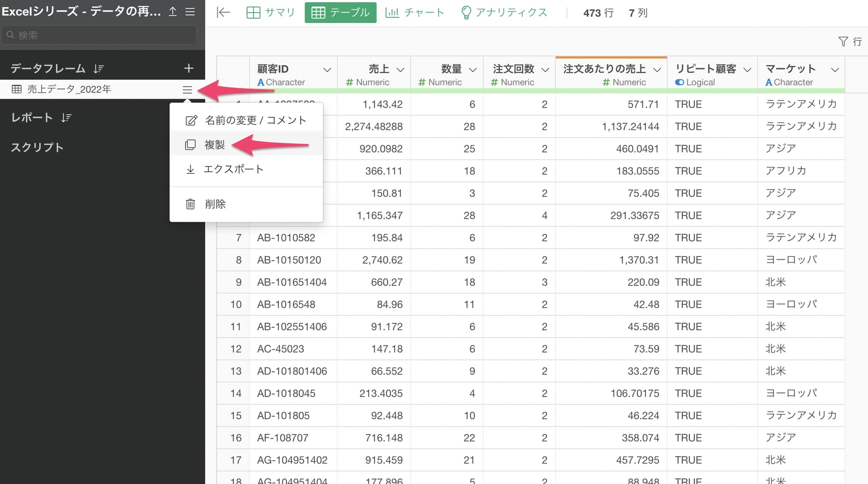Screen dimensions: 868x484
Task: Open the 顧客ID column dropdown
Action: [327, 70]
